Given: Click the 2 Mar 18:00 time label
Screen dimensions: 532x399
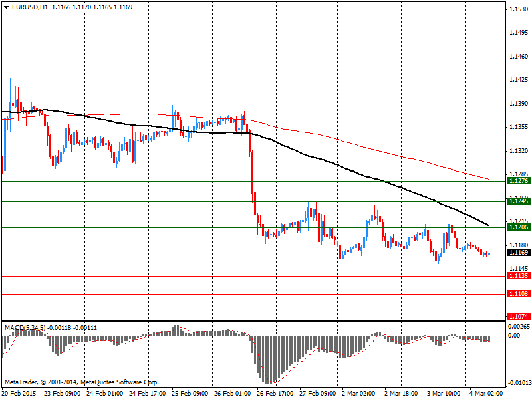Looking at the screenshot, I should click(401, 394).
